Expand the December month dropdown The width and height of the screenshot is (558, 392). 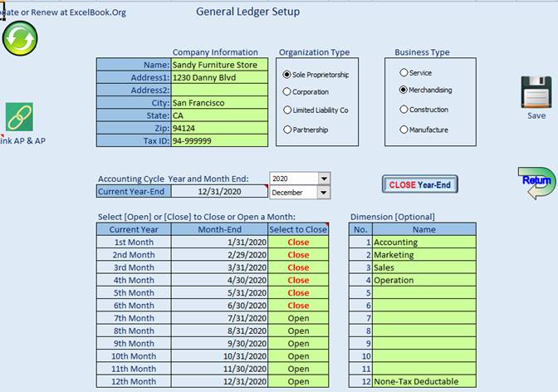coord(324,193)
